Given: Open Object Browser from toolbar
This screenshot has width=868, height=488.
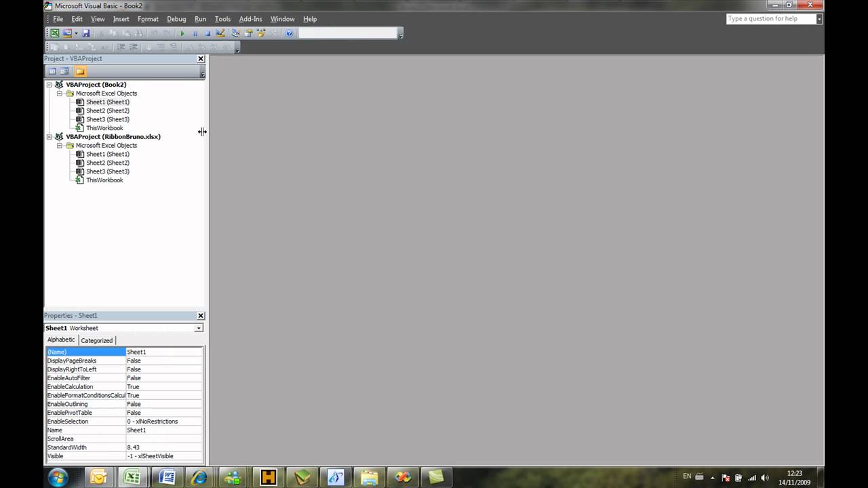Looking at the screenshot, I should [x=262, y=33].
